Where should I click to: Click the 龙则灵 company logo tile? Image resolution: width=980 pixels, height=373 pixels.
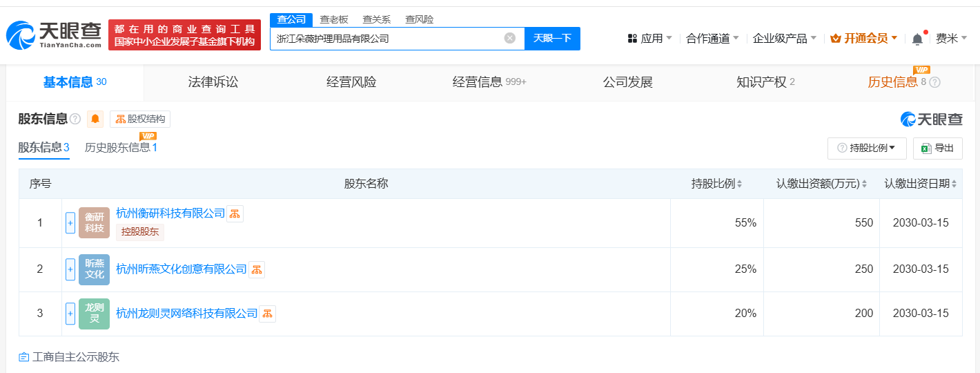coord(94,314)
